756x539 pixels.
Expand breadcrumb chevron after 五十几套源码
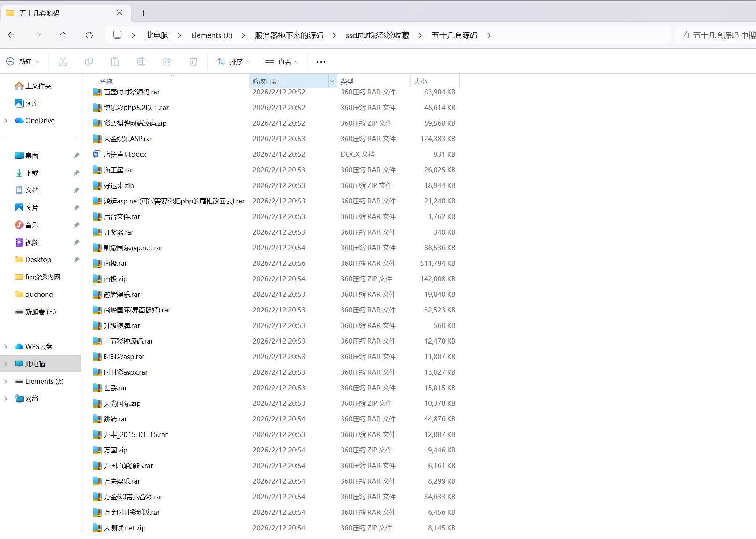tap(489, 35)
